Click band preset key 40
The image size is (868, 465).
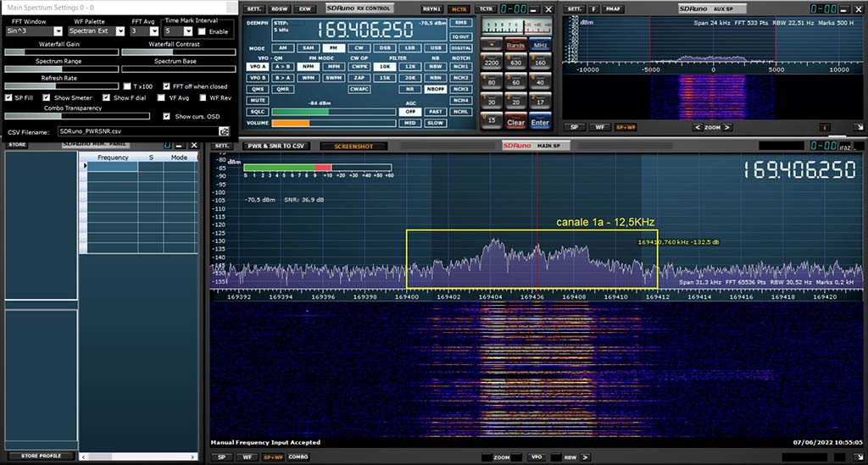(x=540, y=80)
